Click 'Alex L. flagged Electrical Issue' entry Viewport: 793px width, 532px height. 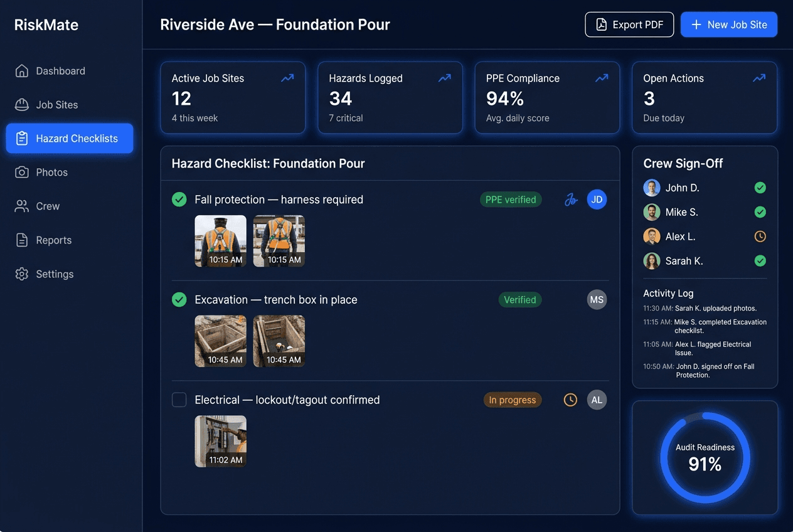[x=698, y=349]
